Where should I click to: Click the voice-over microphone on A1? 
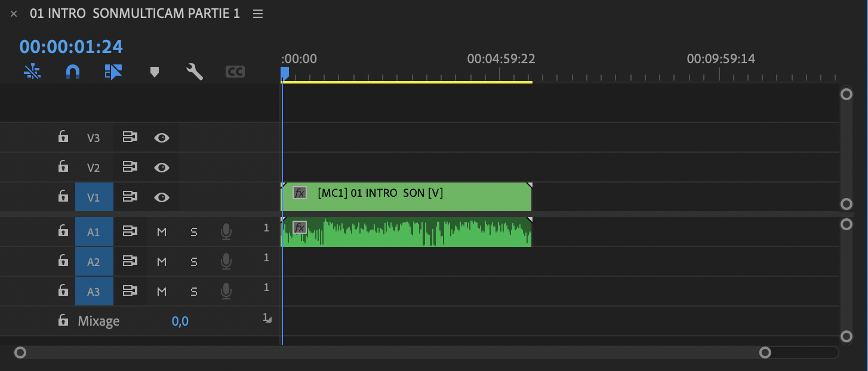[226, 231]
